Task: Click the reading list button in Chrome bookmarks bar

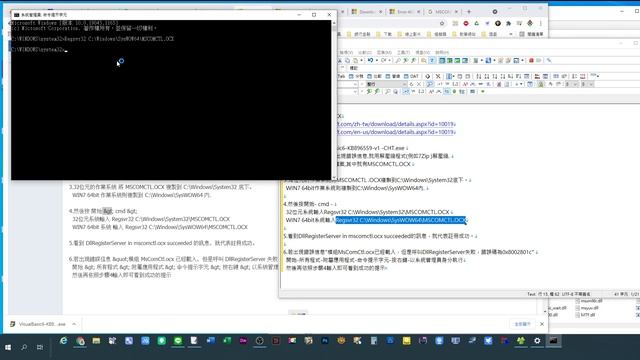Action: [531, 34]
